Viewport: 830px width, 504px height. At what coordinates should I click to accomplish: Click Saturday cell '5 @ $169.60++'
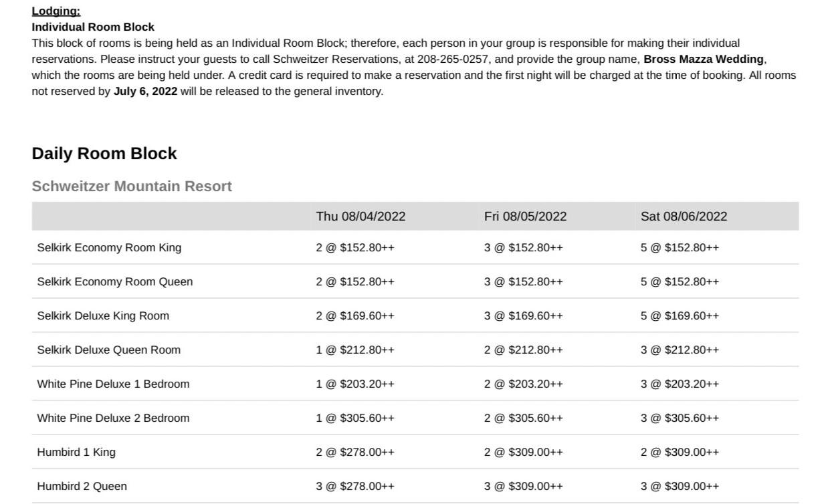click(680, 316)
